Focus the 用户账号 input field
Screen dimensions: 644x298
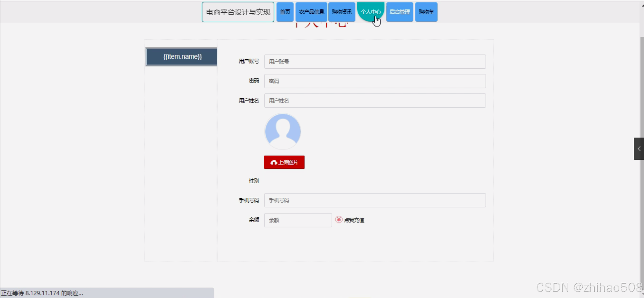(x=375, y=62)
